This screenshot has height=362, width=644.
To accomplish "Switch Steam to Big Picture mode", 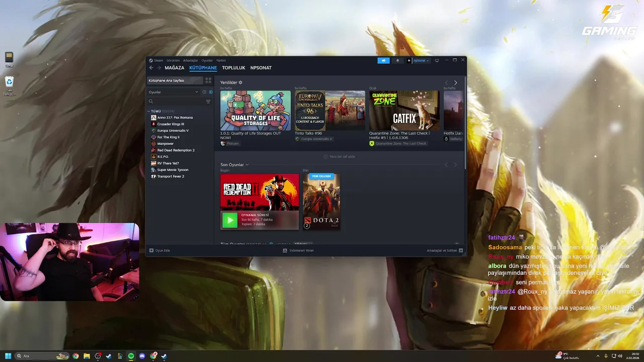I will (x=437, y=60).
